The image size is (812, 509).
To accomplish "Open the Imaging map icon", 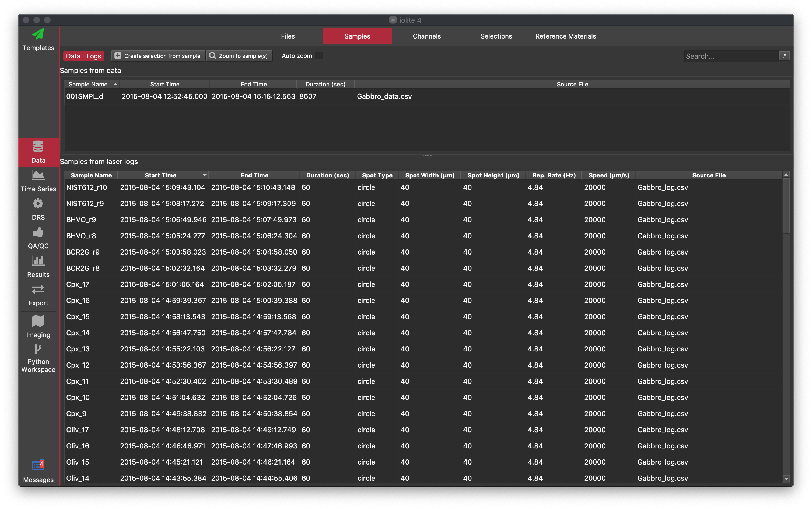I will pos(38,321).
